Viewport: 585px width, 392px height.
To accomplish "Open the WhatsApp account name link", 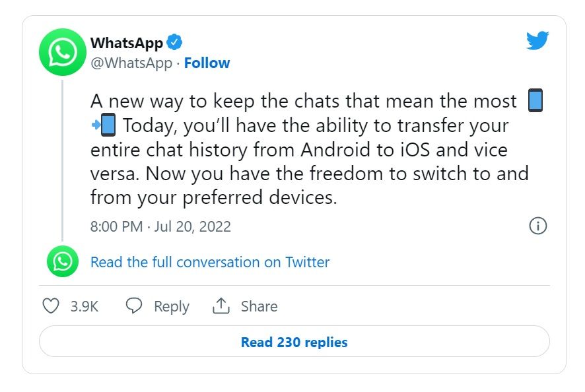I will pyautogui.click(x=126, y=44).
